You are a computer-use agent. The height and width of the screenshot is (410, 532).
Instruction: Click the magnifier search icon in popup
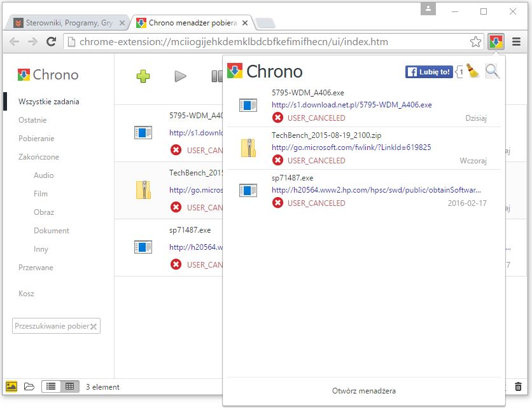(x=492, y=71)
